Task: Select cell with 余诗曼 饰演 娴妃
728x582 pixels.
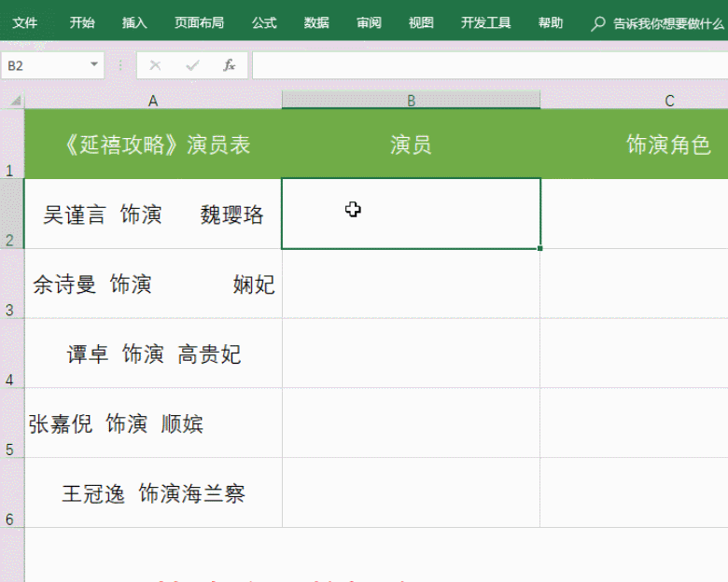Action: [153, 284]
